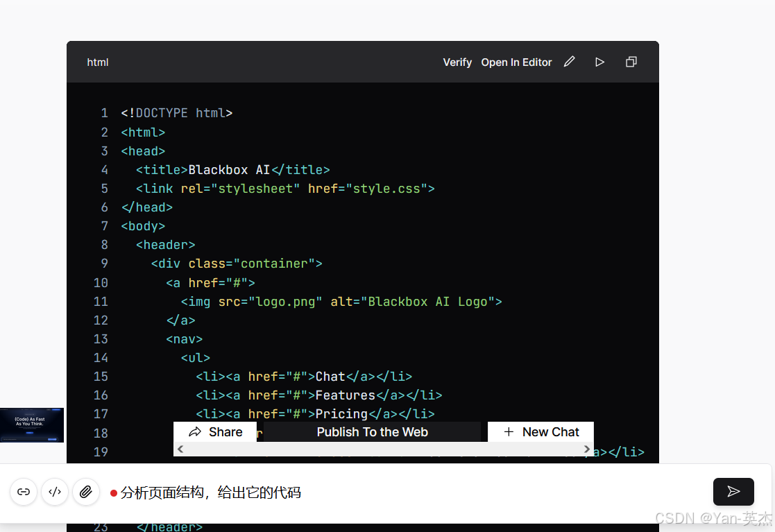Click line number 12

101,320
